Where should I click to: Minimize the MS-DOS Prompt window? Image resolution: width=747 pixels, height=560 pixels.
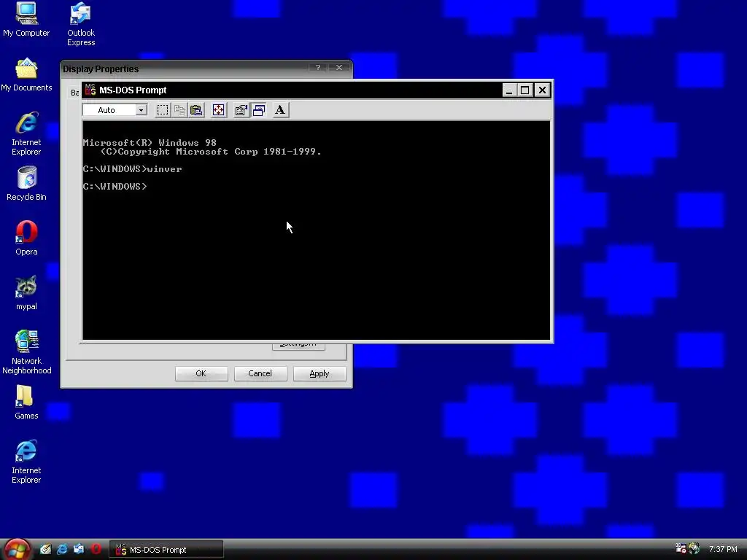pos(509,90)
